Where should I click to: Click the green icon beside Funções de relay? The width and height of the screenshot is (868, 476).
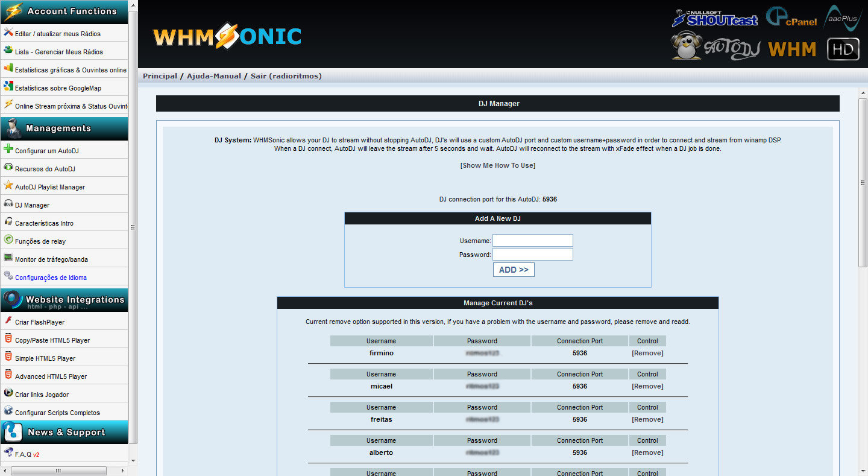point(8,240)
